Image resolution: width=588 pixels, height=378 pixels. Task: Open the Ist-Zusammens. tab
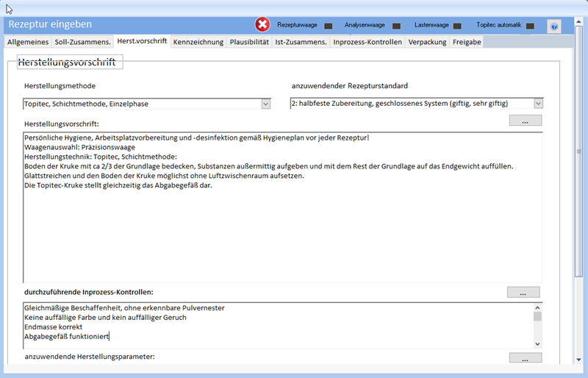[301, 42]
